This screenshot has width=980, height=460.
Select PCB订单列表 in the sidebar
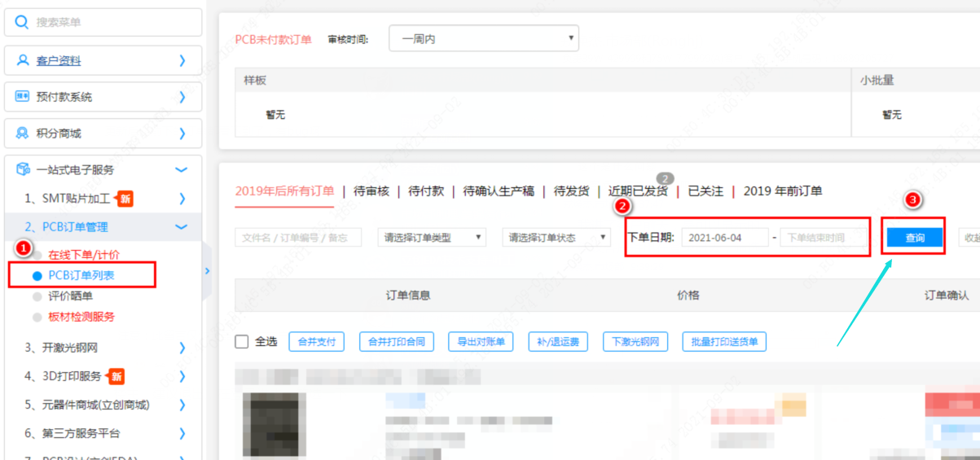[x=81, y=275]
